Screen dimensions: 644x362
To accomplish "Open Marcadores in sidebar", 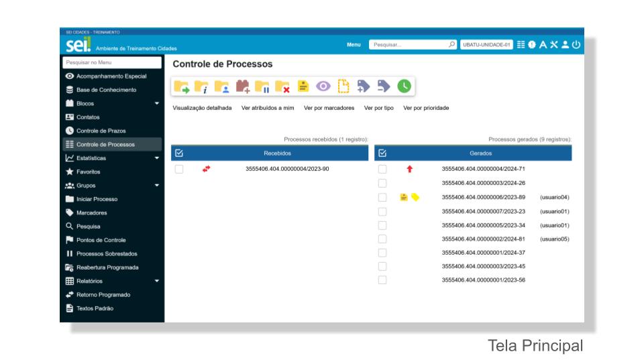I will pos(112,213).
